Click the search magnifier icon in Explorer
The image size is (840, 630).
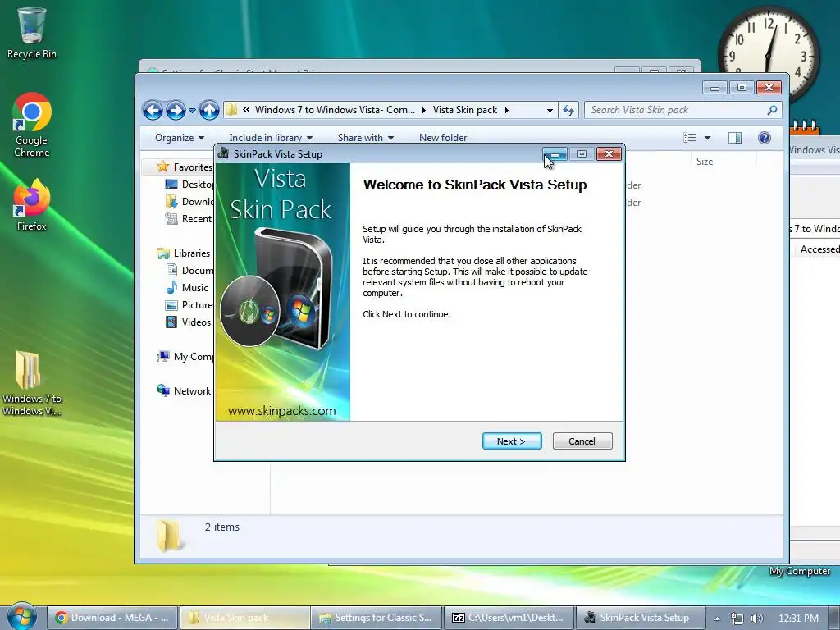click(x=772, y=110)
